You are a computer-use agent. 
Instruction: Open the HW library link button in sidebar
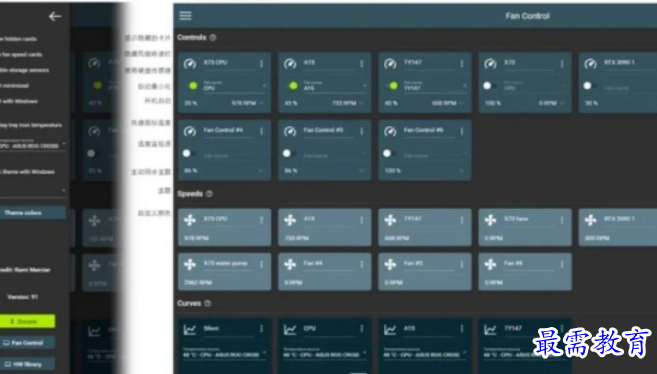(x=27, y=364)
